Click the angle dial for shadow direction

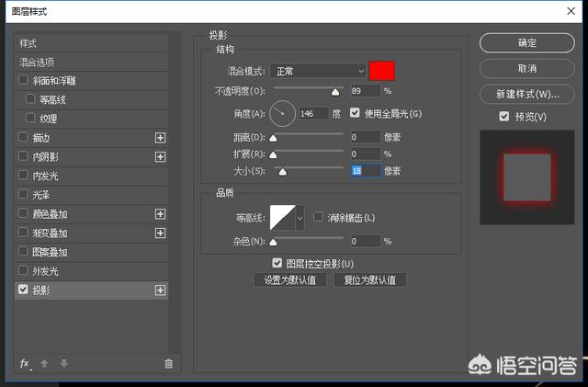(x=282, y=113)
